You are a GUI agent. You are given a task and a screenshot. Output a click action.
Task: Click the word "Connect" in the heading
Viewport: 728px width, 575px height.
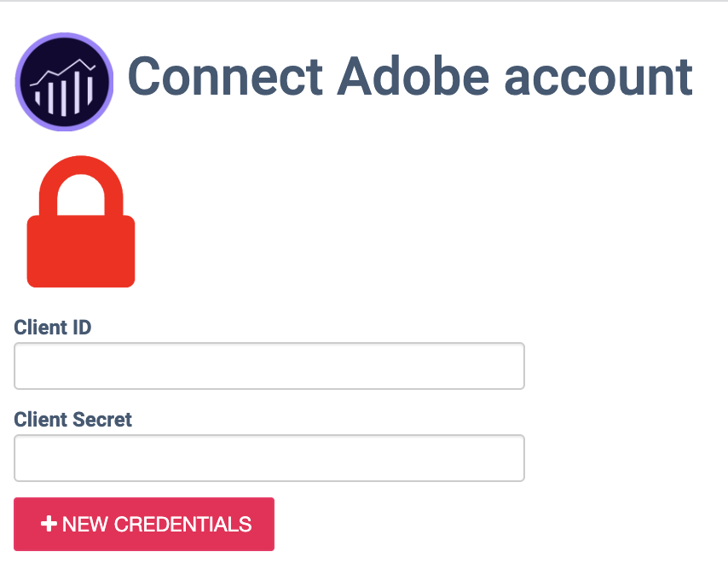click(x=225, y=77)
